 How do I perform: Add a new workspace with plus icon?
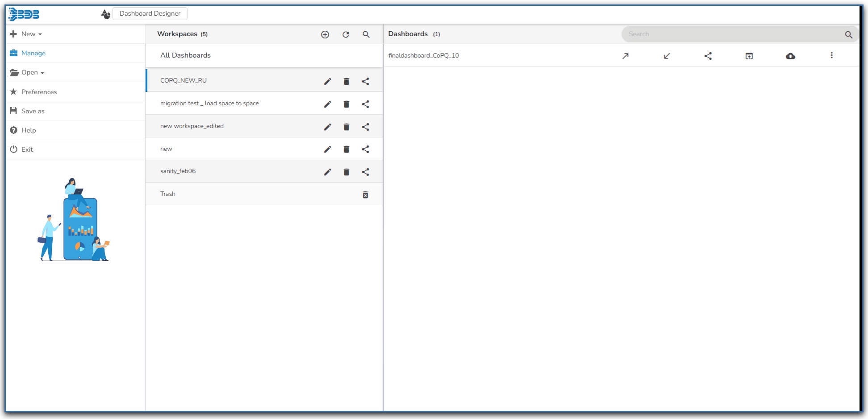coord(325,34)
